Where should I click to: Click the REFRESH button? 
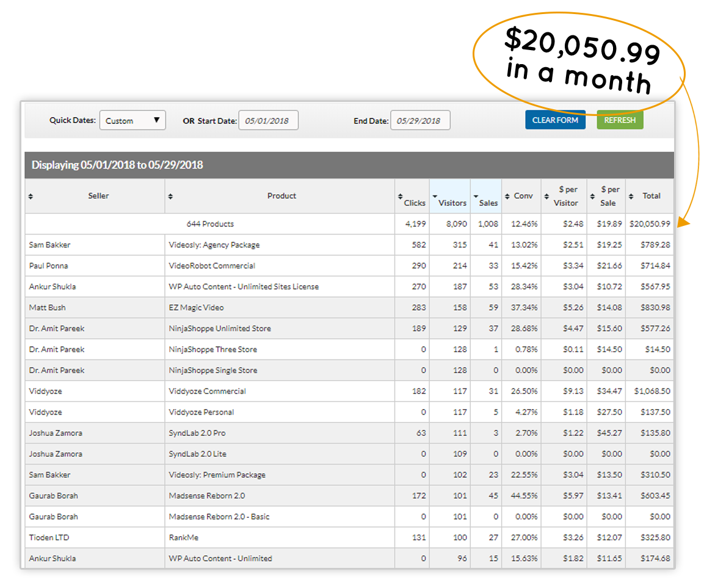(620, 120)
